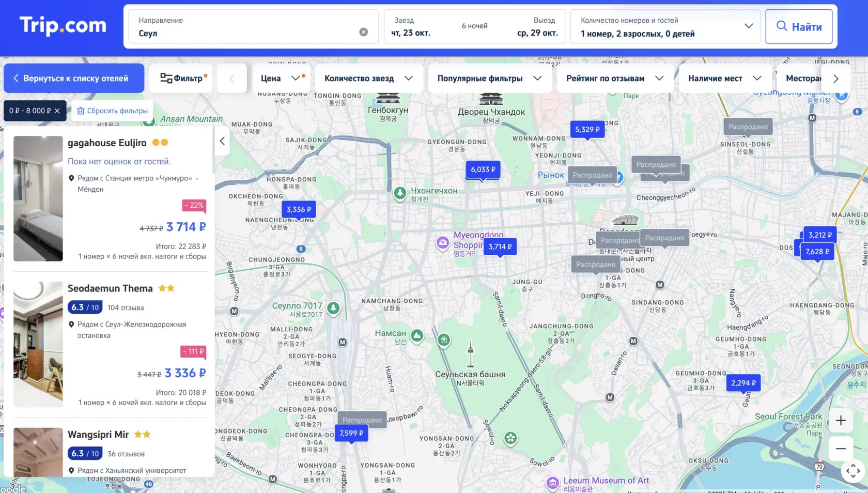Zoom in on the map
This screenshot has width=868, height=493.
[841, 421]
